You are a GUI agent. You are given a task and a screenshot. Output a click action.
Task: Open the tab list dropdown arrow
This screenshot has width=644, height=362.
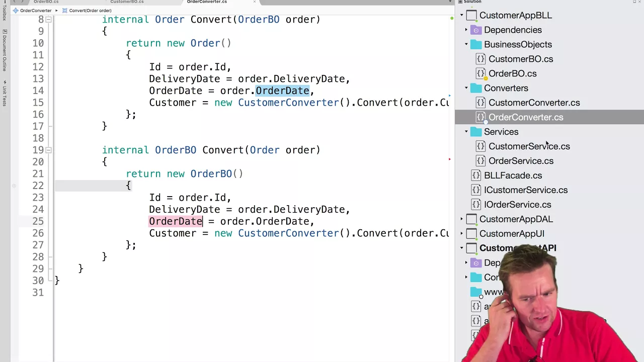tap(450, 2)
